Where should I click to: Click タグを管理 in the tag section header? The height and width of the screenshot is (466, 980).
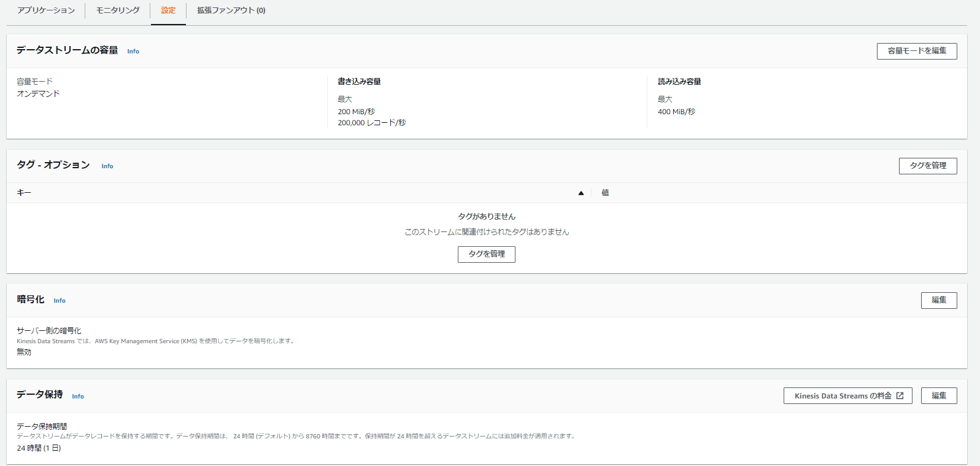(927, 166)
